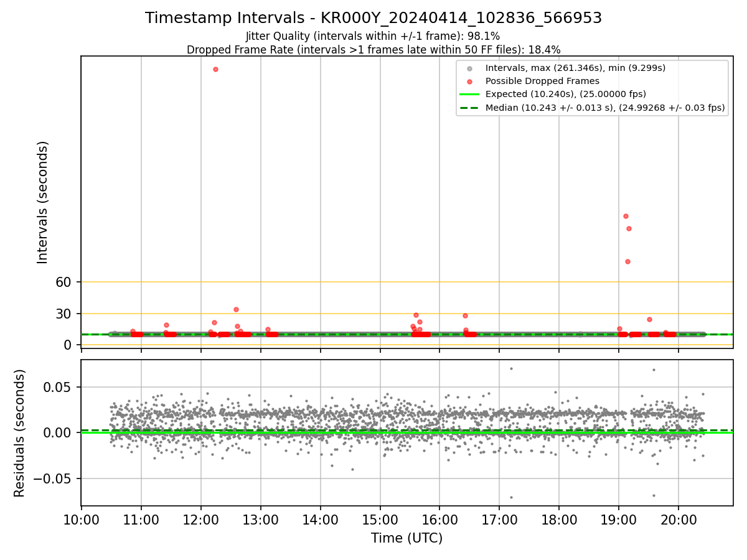Click the Residuals (seconds) y-axis label
Image resolution: width=747 pixels, height=560 pixels.
tap(20, 433)
